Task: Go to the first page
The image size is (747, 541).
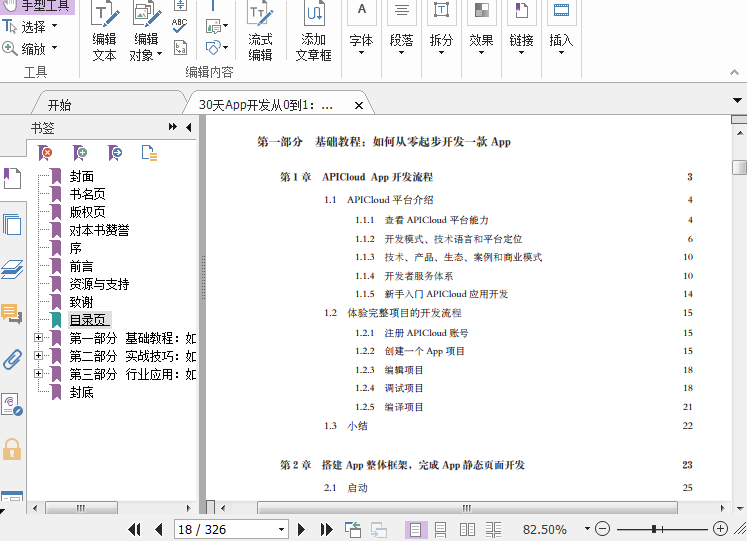Action: click(x=134, y=530)
